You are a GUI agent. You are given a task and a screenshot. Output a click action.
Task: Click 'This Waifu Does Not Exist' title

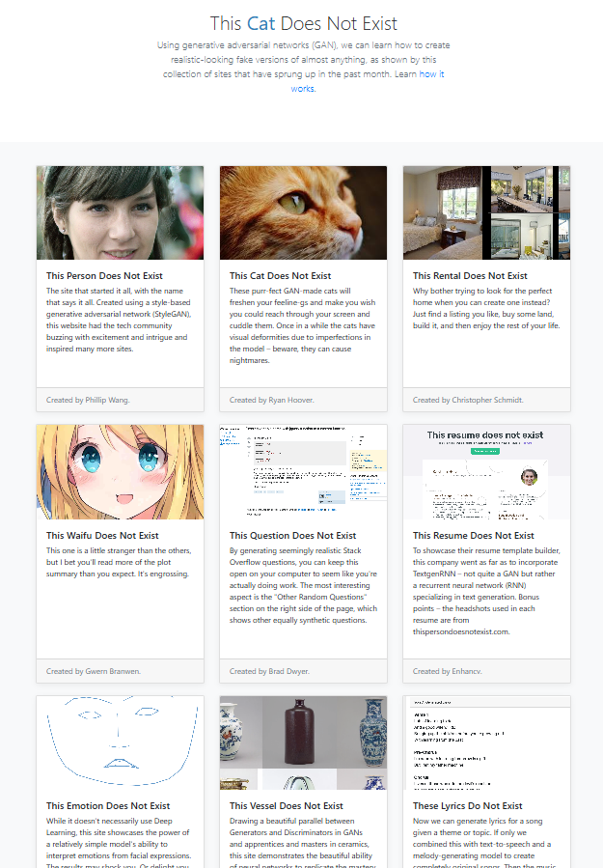[x=100, y=535]
